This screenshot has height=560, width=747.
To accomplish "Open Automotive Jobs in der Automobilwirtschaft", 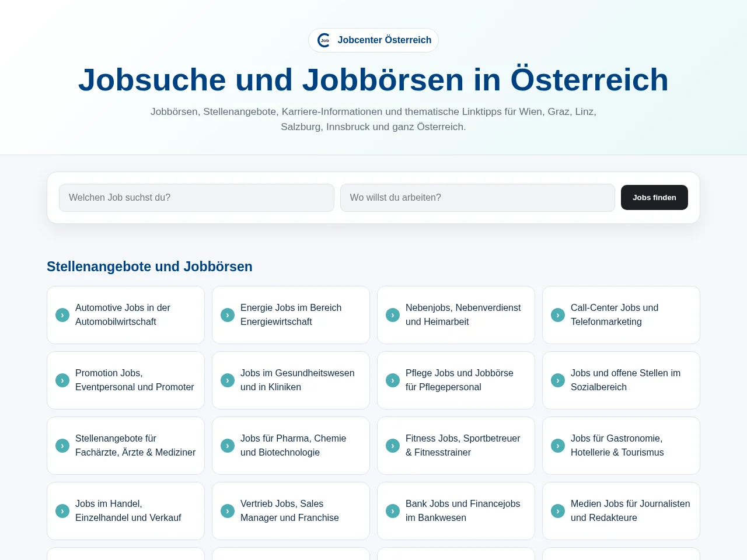I will pos(125,315).
